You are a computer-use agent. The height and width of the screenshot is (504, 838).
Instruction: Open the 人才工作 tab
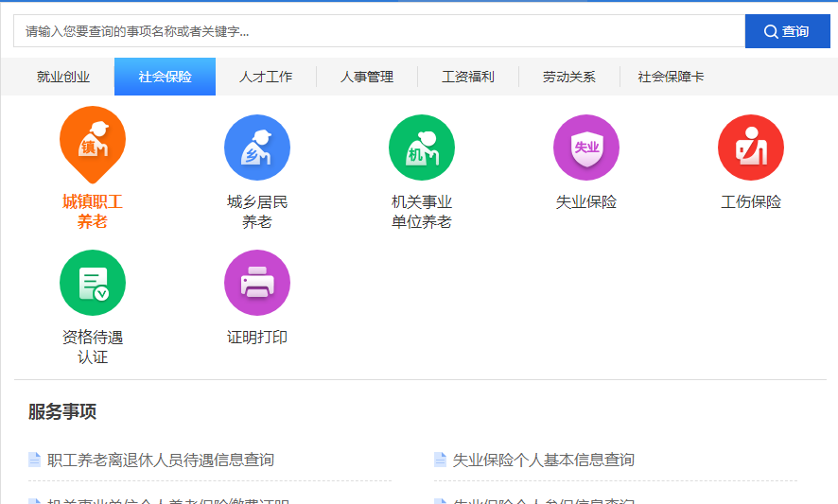pos(266,77)
